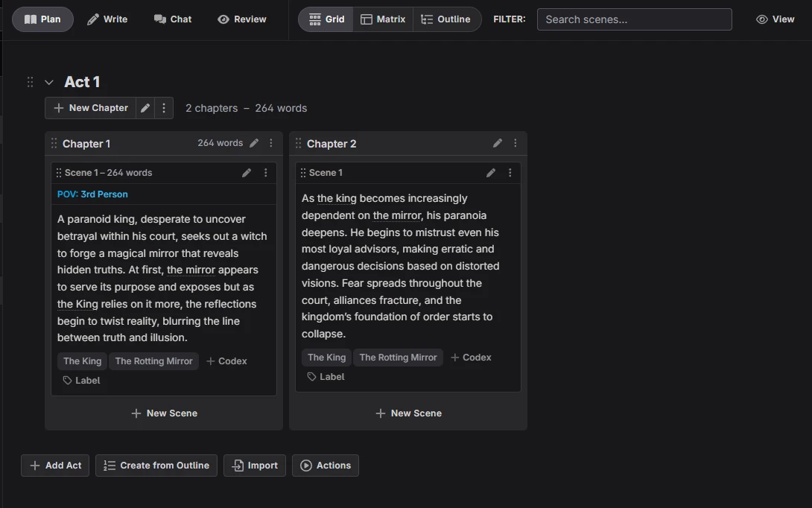Open the Review tab
Viewport: 812px width, 508px height.
(x=241, y=19)
